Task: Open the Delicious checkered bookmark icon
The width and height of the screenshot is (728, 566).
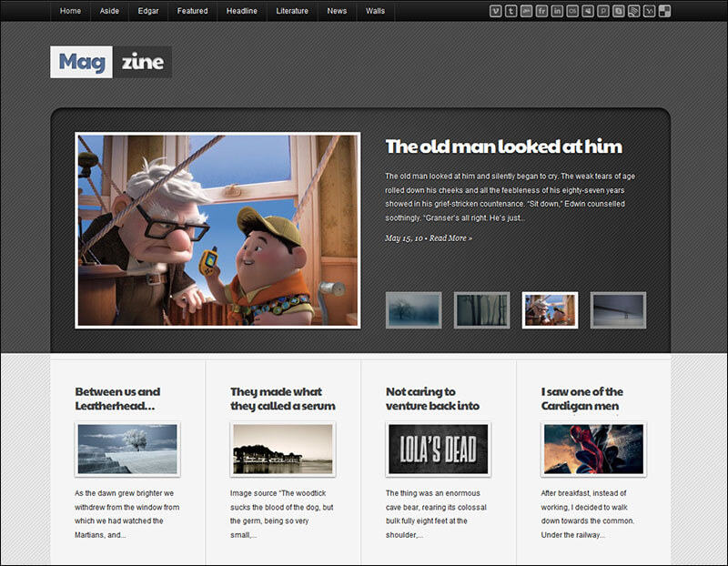Action: click(x=664, y=11)
